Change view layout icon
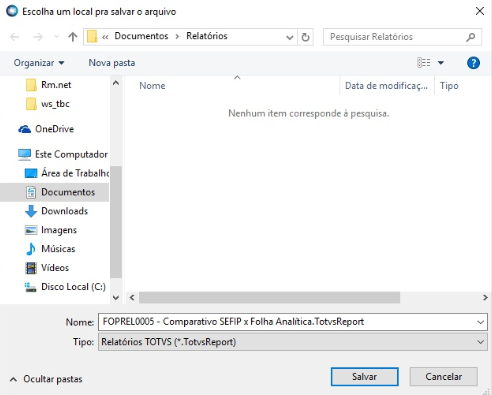Viewport: 492px width, 395px height. tap(424, 63)
